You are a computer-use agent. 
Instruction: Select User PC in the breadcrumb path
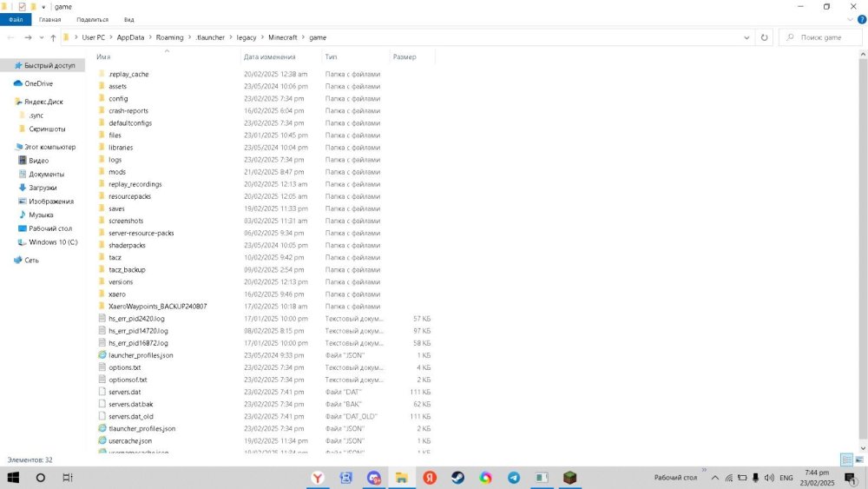94,37
